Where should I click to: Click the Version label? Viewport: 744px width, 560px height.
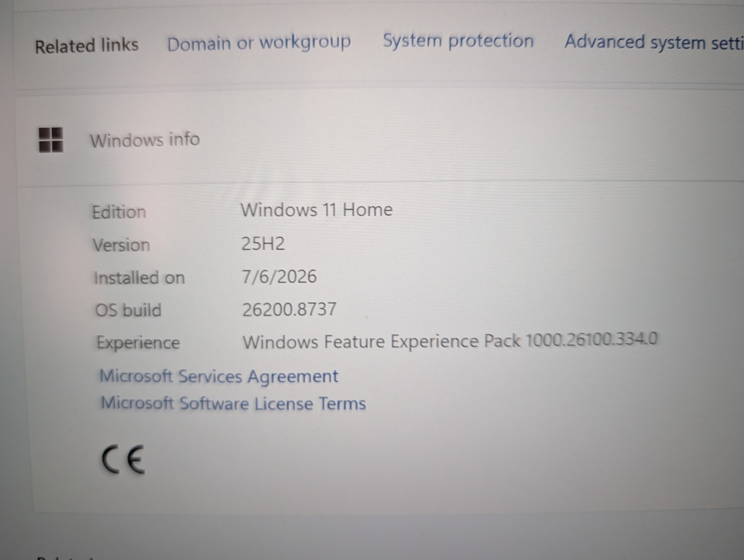[x=121, y=245]
